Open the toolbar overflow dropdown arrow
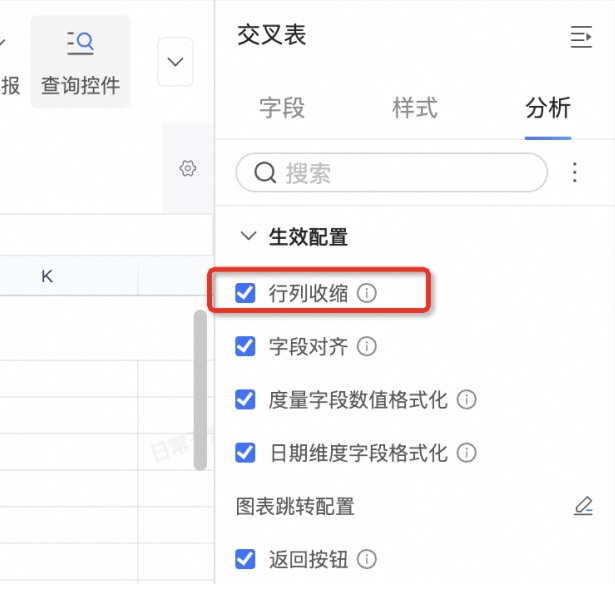Image resolution: width=615 pixels, height=591 pixels. tap(175, 62)
